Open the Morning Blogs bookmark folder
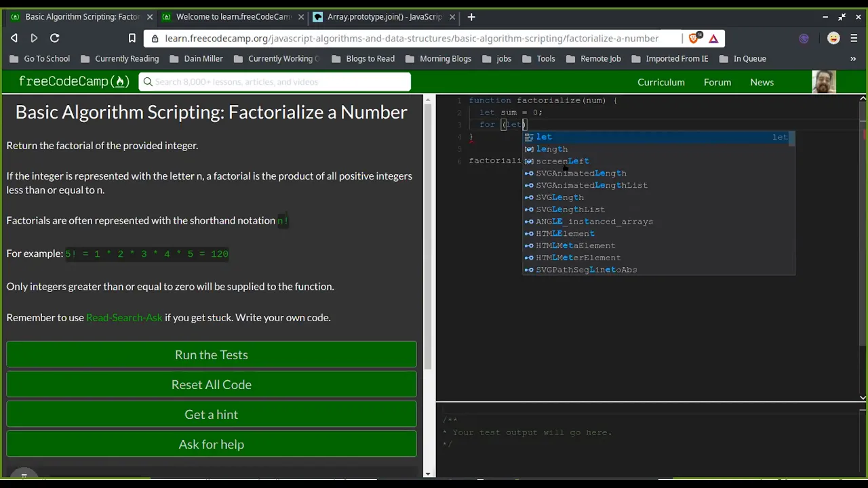The height and width of the screenshot is (488, 868). [x=438, y=59]
